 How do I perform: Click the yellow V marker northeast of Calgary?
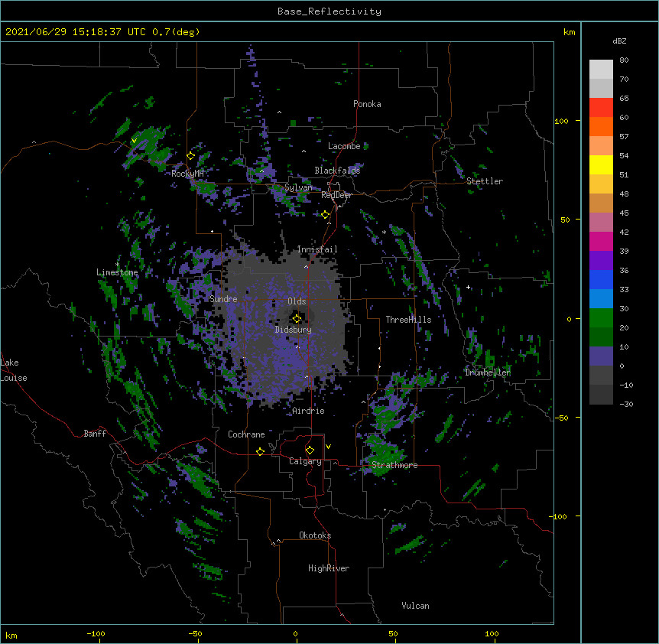[328, 447]
